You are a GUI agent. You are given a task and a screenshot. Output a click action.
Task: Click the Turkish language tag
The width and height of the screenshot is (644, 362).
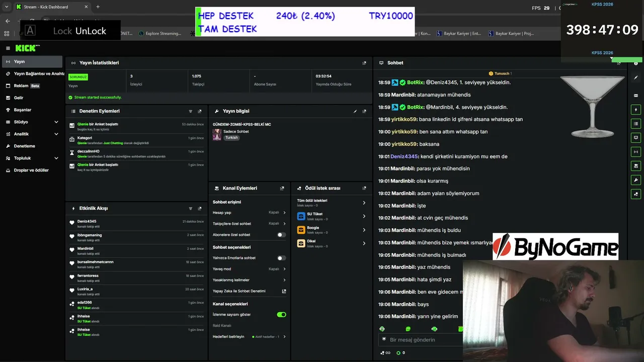coord(231,138)
